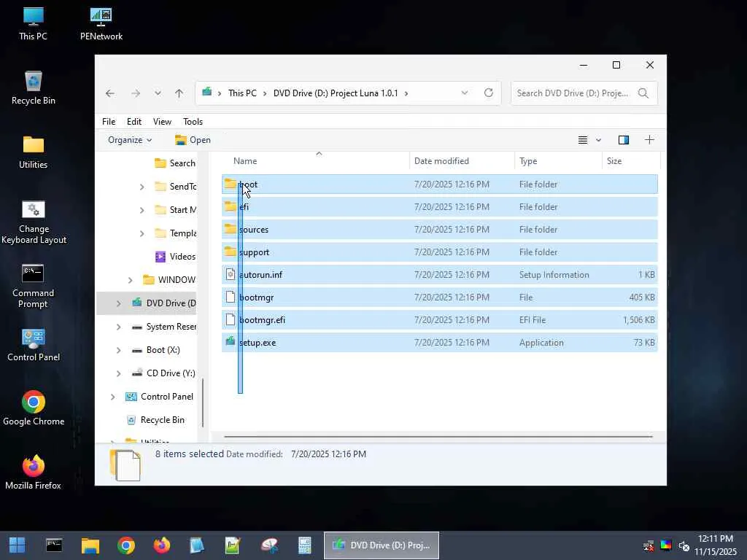
Task: Select setup.exe application
Action: click(x=439, y=343)
